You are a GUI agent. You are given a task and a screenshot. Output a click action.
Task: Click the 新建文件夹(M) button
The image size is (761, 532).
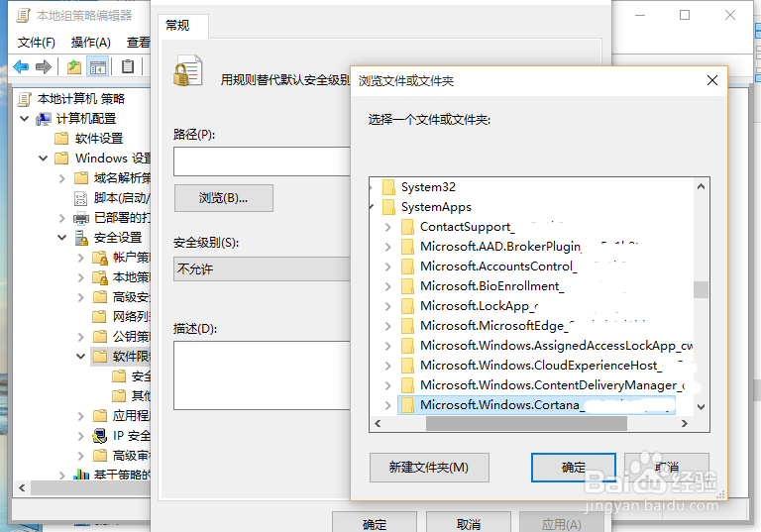pyautogui.click(x=429, y=468)
